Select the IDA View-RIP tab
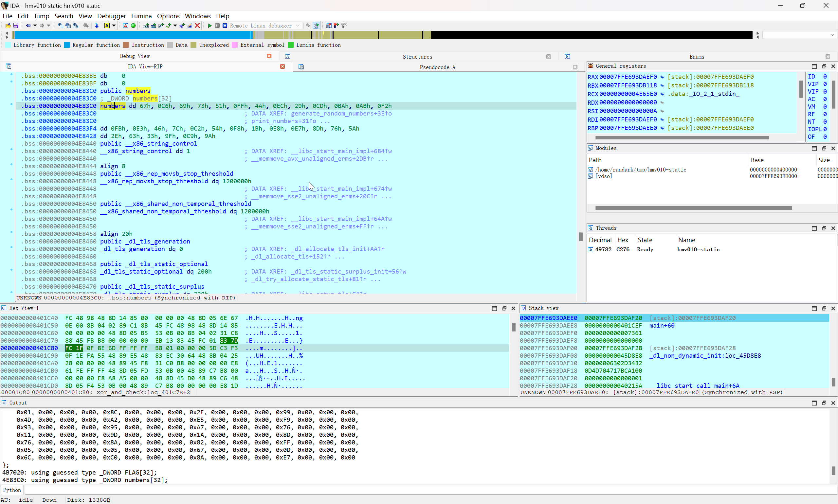This screenshot has width=838, height=504. point(145,66)
